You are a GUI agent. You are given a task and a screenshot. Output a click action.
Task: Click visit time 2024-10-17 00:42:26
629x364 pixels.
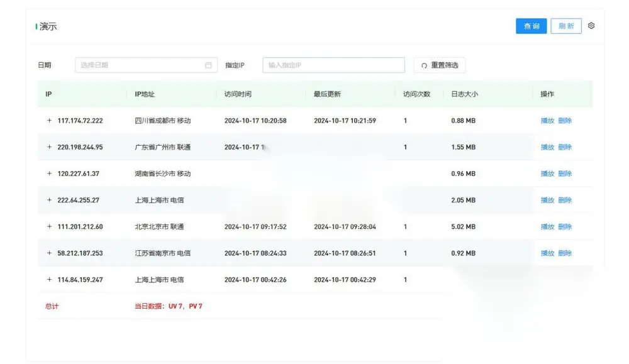pyautogui.click(x=255, y=279)
